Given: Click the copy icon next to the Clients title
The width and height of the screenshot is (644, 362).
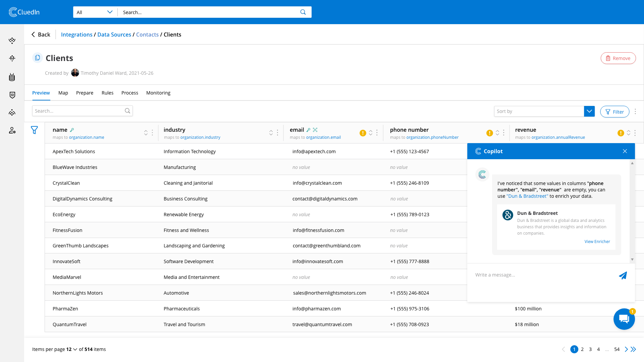Looking at the screenshot, I should [37, 58].
